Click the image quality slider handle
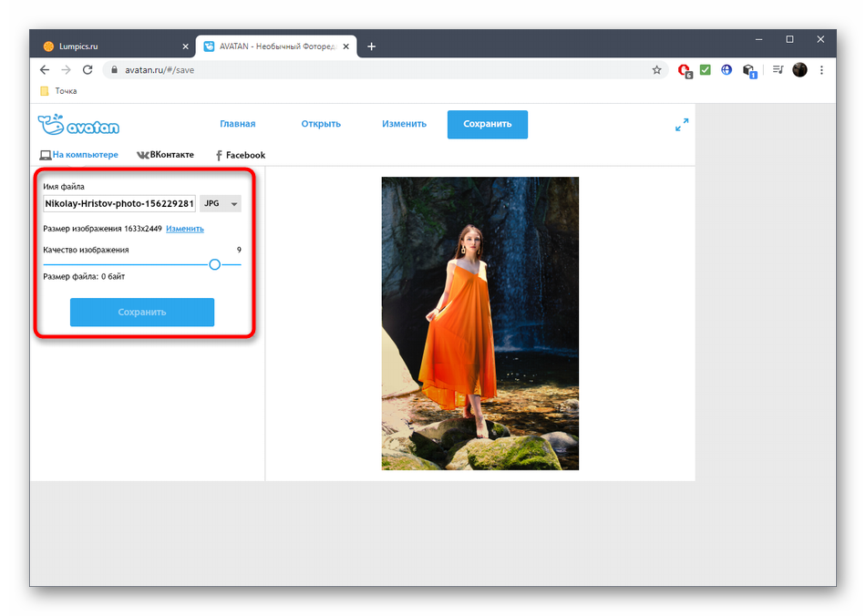866x616 pixels. [215, 264]
